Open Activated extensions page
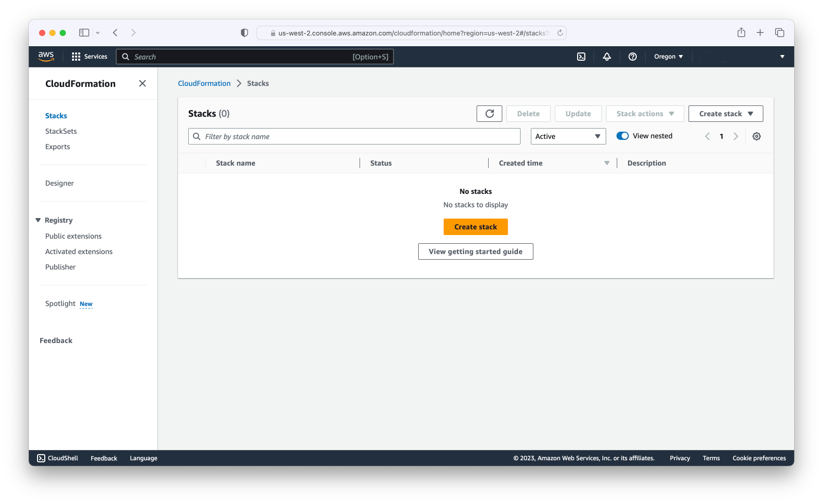 click(x=79, y=251)
